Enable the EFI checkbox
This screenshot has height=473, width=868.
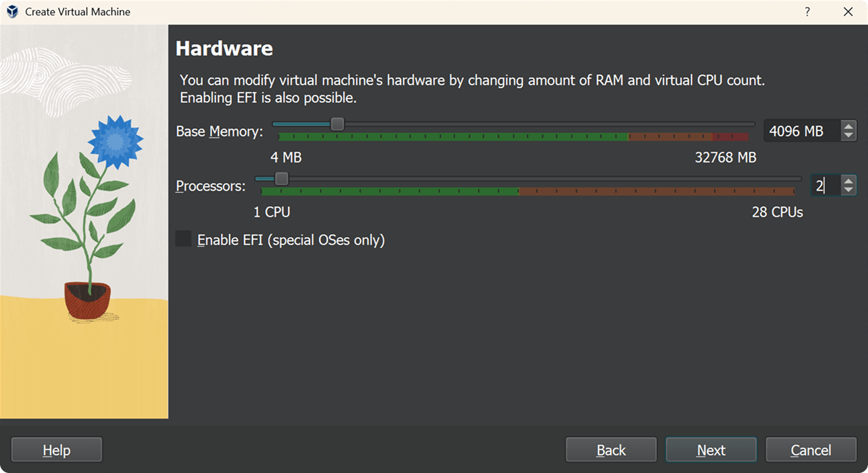[x=184, y=239]
